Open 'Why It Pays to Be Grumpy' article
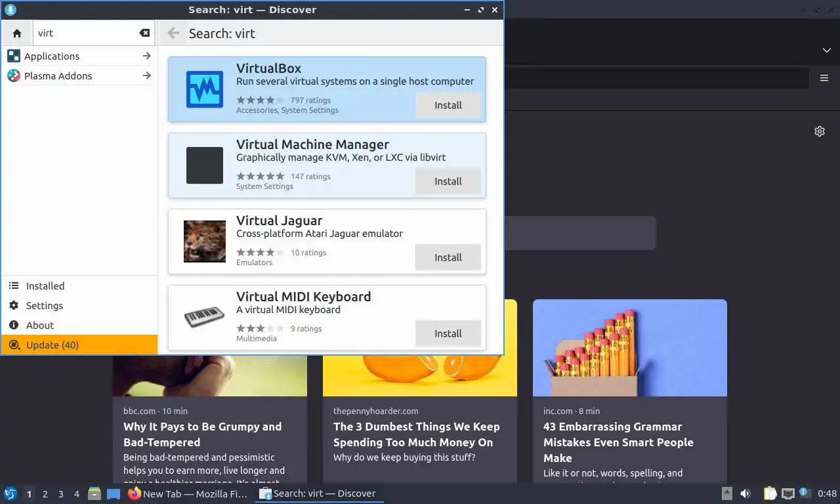Viewport: 840px width, 504px height. 202,434
